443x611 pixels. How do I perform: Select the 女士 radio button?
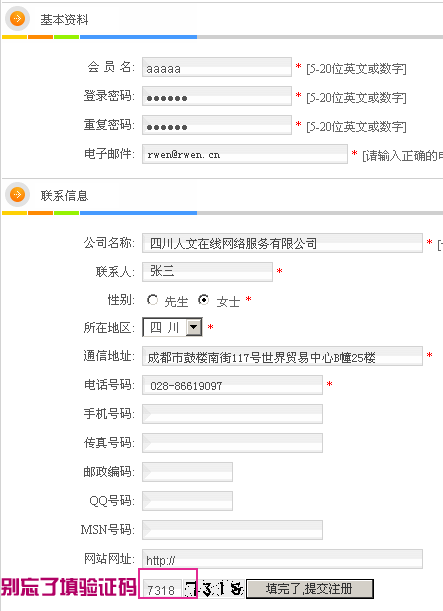coord(203,300)
